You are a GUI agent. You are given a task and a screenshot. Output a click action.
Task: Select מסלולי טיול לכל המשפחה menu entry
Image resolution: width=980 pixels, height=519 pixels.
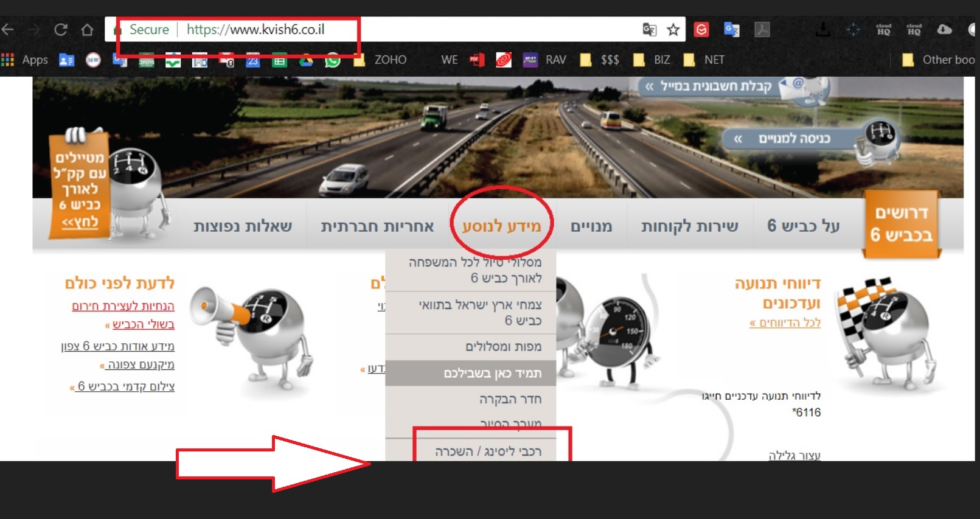click(x=471, y=270)
